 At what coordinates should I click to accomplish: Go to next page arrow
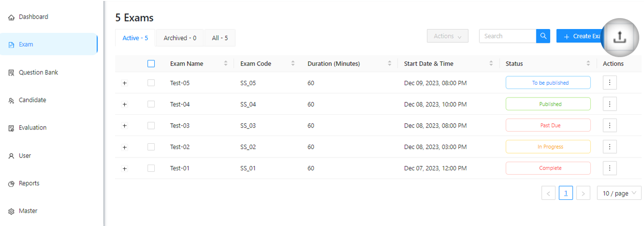(x=583, y=193)
